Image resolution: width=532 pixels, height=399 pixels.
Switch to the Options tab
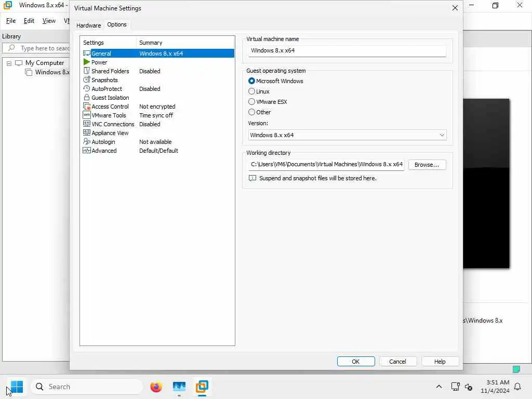tap(117, 24)
